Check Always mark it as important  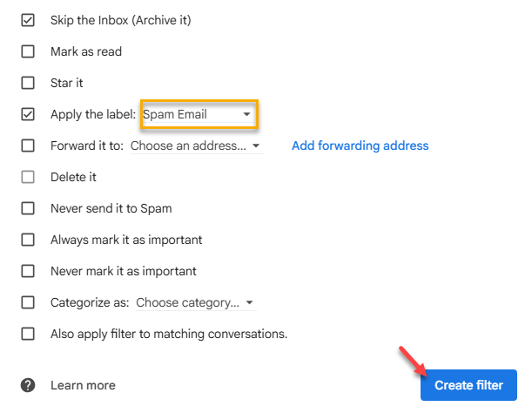point(28,240)
